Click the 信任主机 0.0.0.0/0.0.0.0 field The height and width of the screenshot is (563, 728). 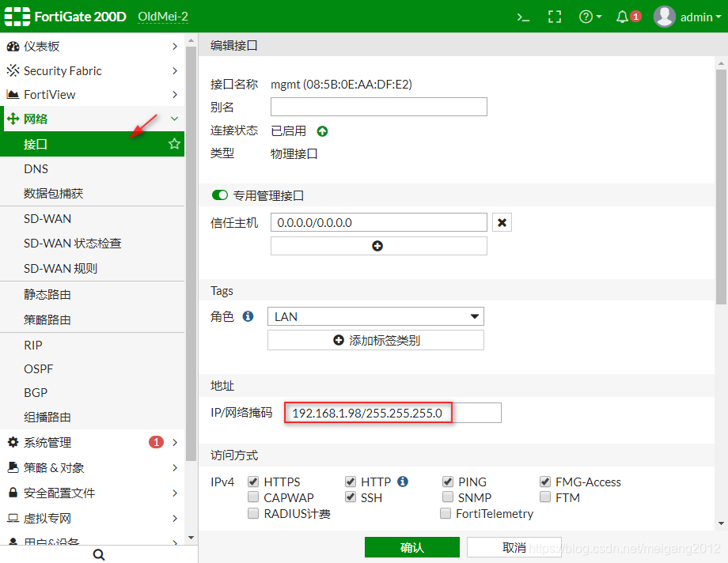(x=379, y=223)
